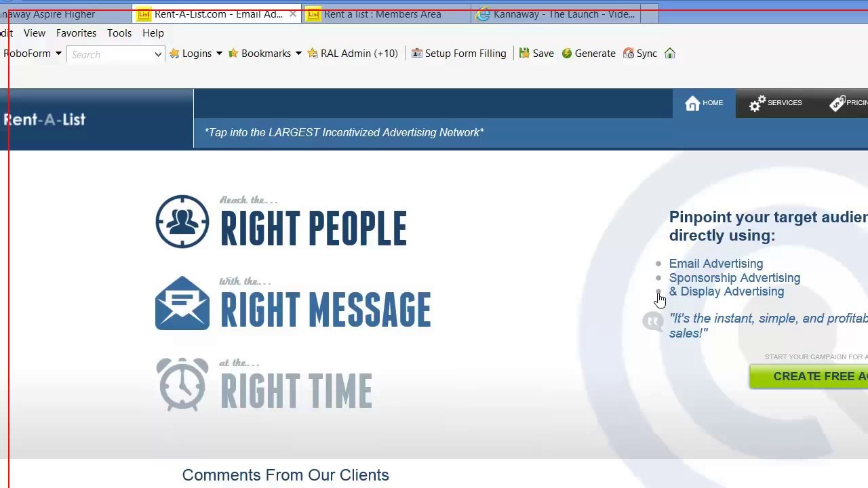The height and width of the screenshot is (488, 868).
Task: Click the 'RIGHT TIME' headline text
Action: point(296,391)
